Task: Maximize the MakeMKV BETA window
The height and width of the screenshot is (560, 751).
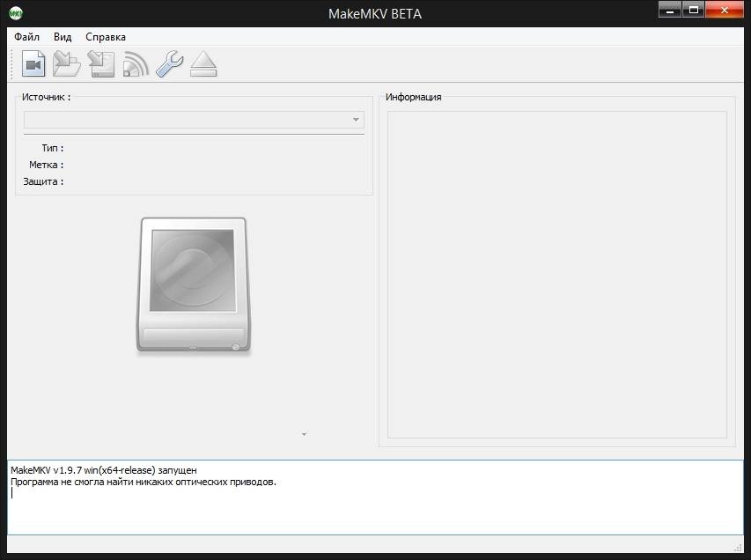Action: click(x=693, y=10)
